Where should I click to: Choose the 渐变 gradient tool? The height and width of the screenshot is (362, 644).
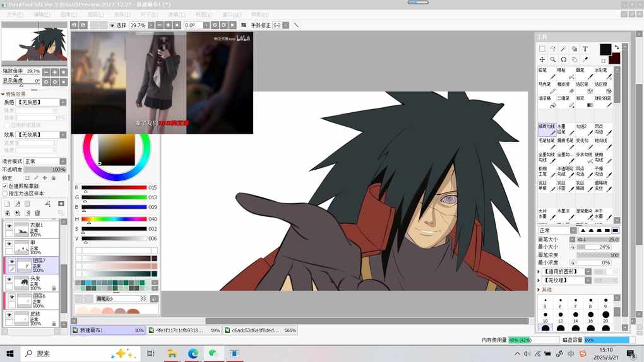pos(585,102)
